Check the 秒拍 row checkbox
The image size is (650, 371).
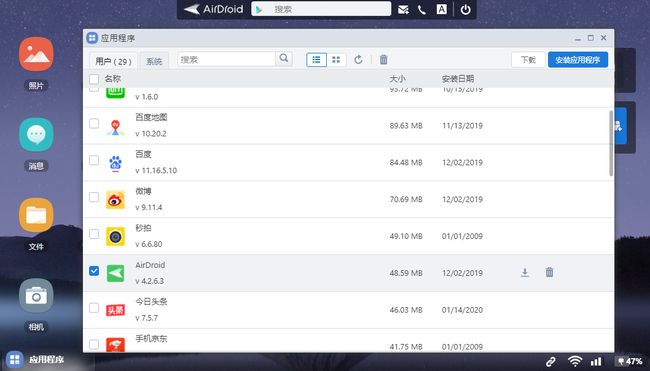(94, 234)
